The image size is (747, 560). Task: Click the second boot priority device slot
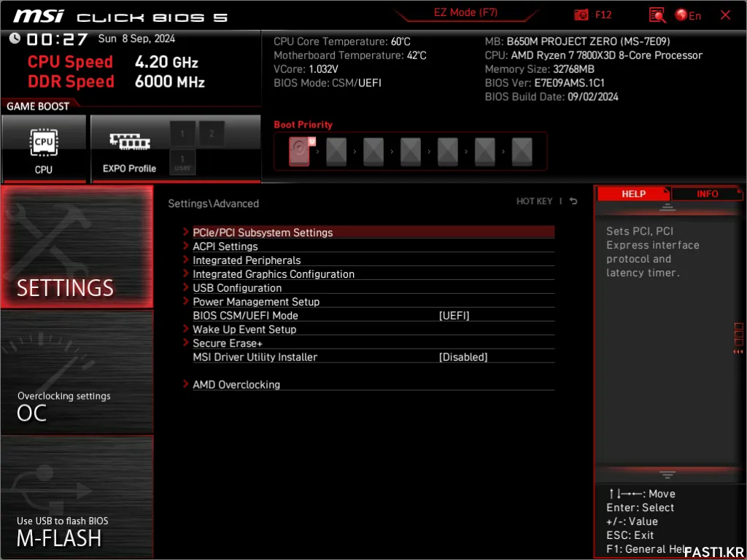(336, 152)
